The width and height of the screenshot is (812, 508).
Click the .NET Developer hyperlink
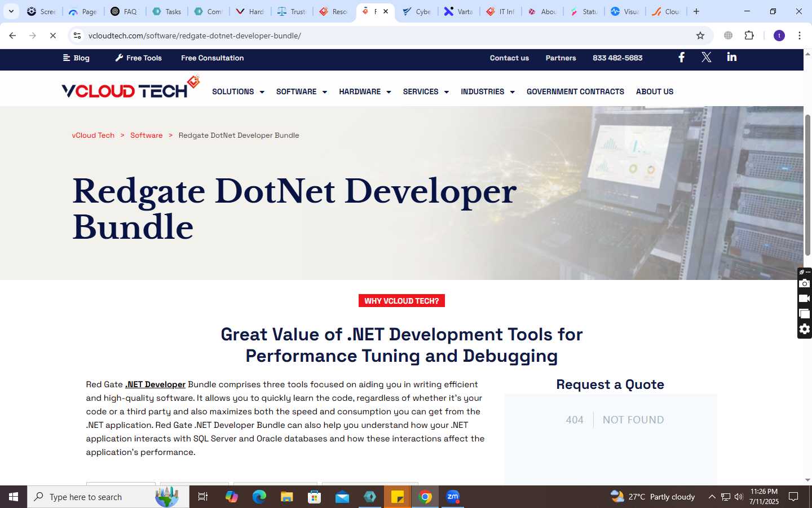click(155, 384)
